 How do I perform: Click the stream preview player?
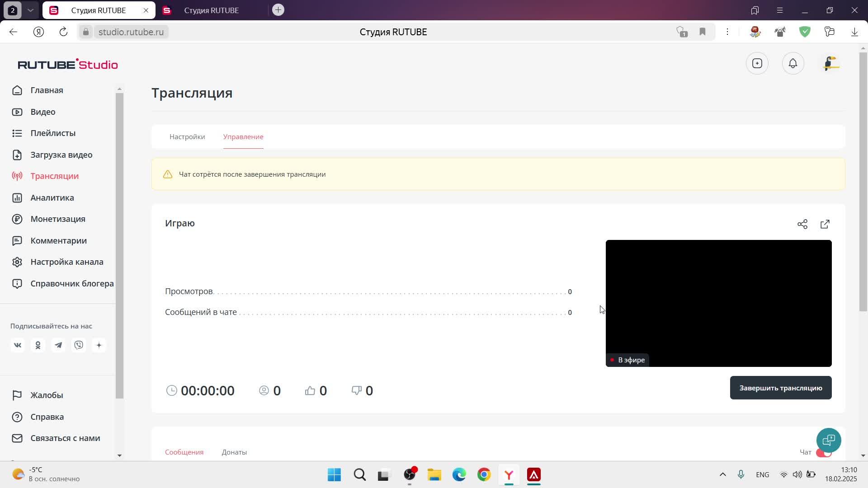(719, 304)
